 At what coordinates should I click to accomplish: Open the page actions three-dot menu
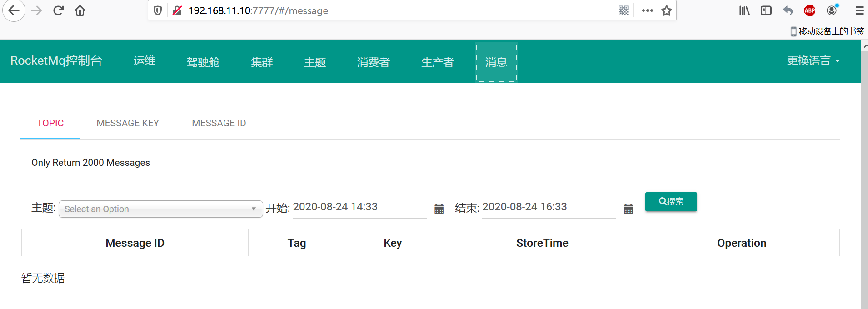[648, 10]
